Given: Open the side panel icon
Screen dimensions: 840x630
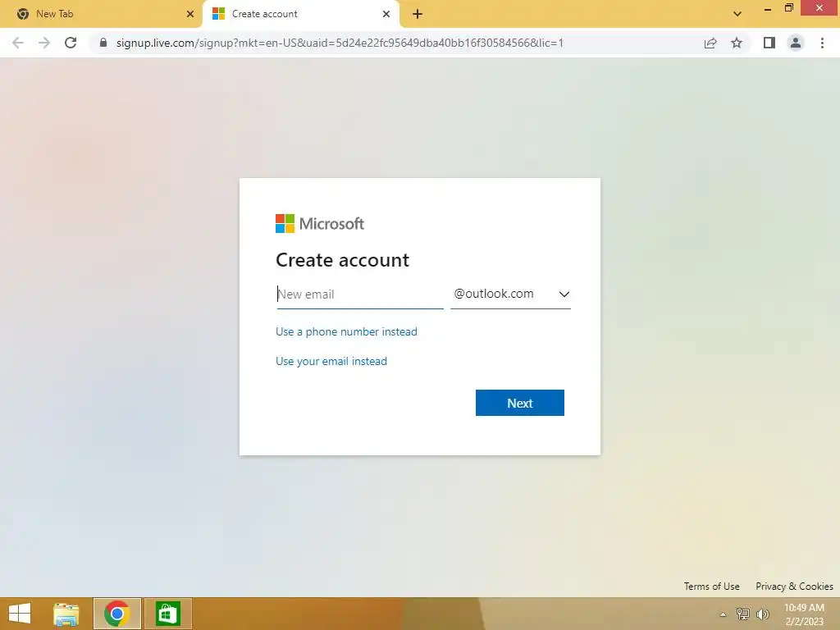Looking at the screenshot, I should click(x=769, y=43).
